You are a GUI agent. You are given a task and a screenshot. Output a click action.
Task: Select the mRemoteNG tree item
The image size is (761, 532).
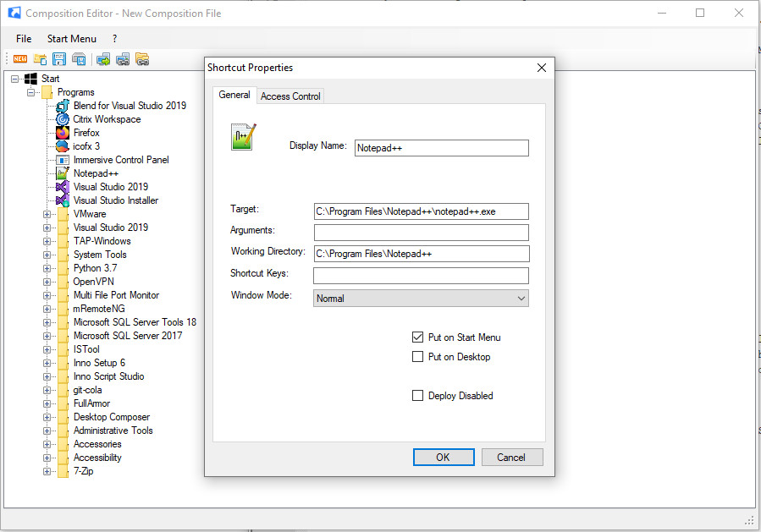tap(99, 309)
